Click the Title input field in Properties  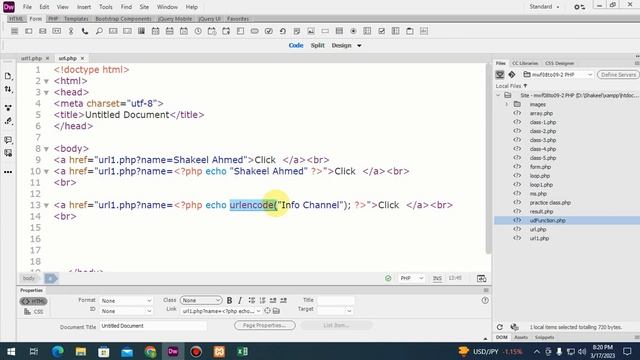pyautogui.click(x=336, y=300)
